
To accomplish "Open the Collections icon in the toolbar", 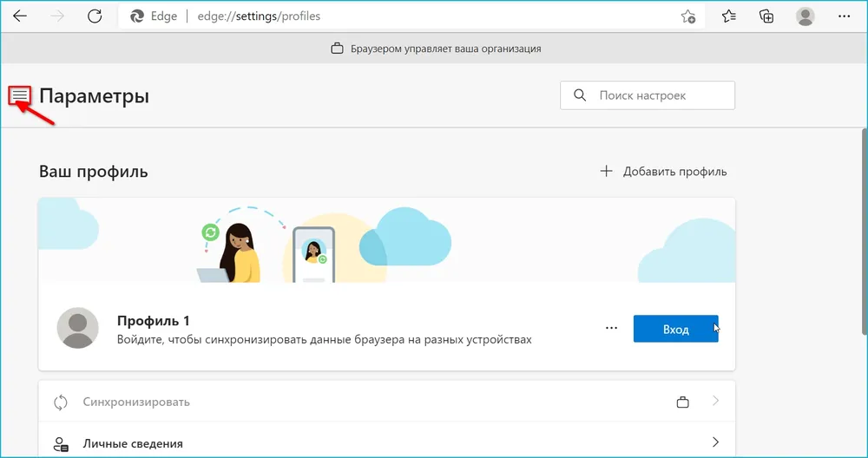I will coord(766,16).
